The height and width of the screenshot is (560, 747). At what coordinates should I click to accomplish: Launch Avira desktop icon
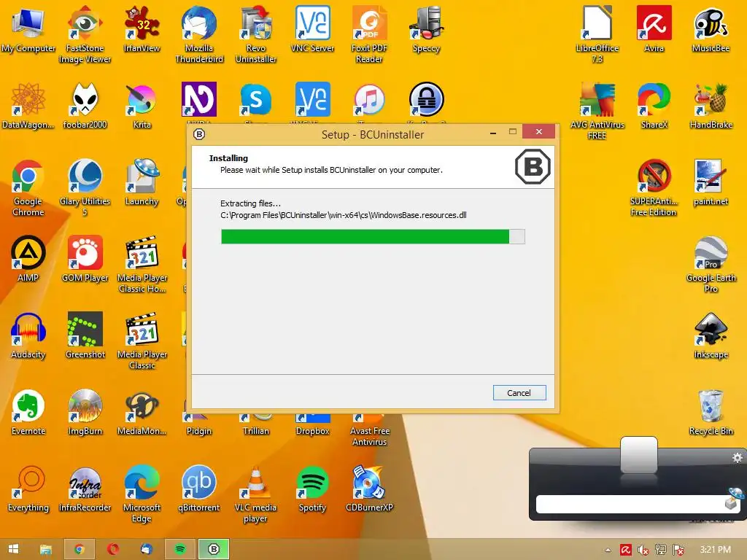[654, 30]
